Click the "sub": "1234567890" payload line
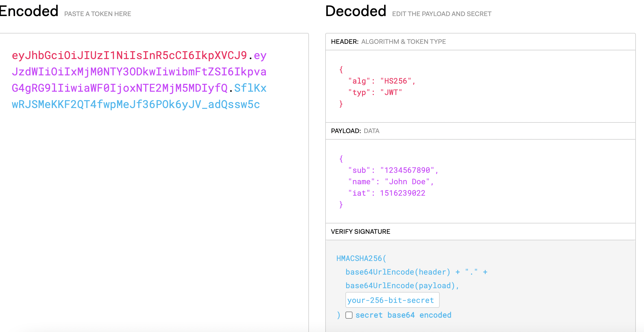The height and width of the screenshot is (332, 644). coord(393,170)
